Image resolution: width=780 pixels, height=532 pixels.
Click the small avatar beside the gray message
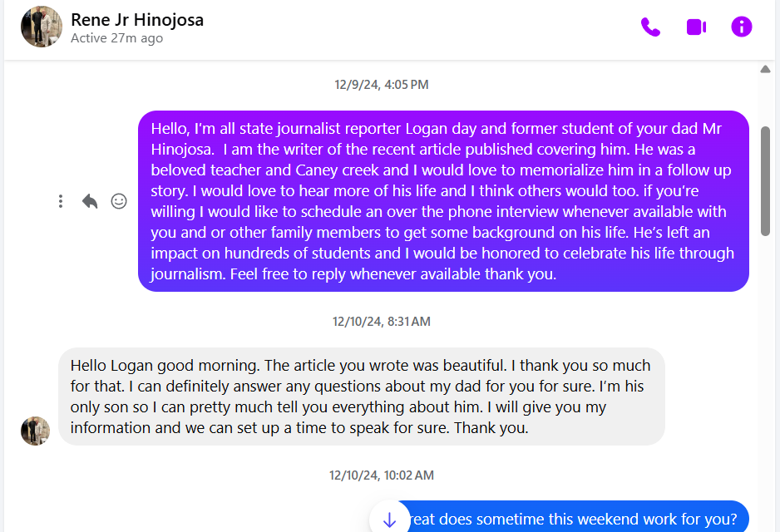tap(35, 431)
